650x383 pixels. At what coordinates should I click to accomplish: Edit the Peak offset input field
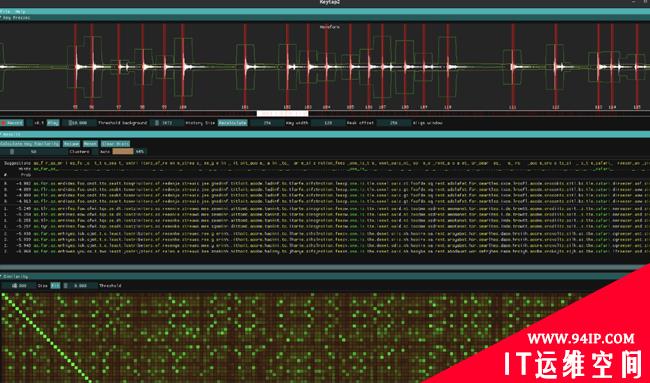328,123
